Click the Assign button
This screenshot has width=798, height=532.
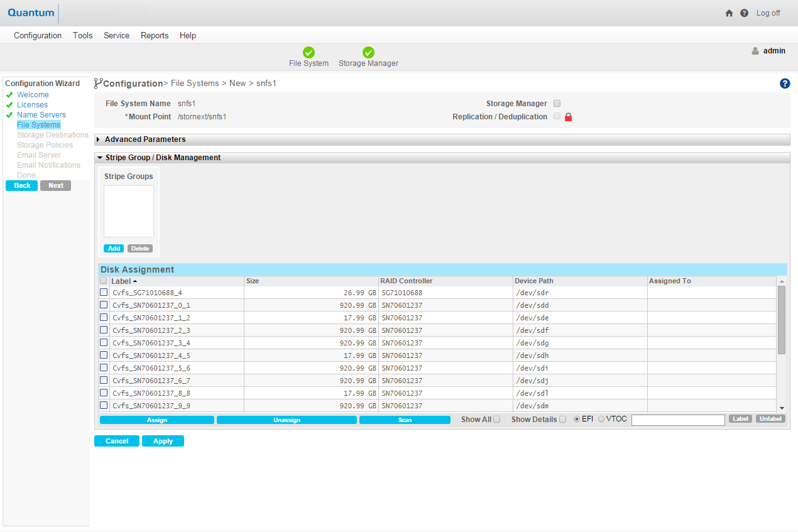(x=157, y=420)
